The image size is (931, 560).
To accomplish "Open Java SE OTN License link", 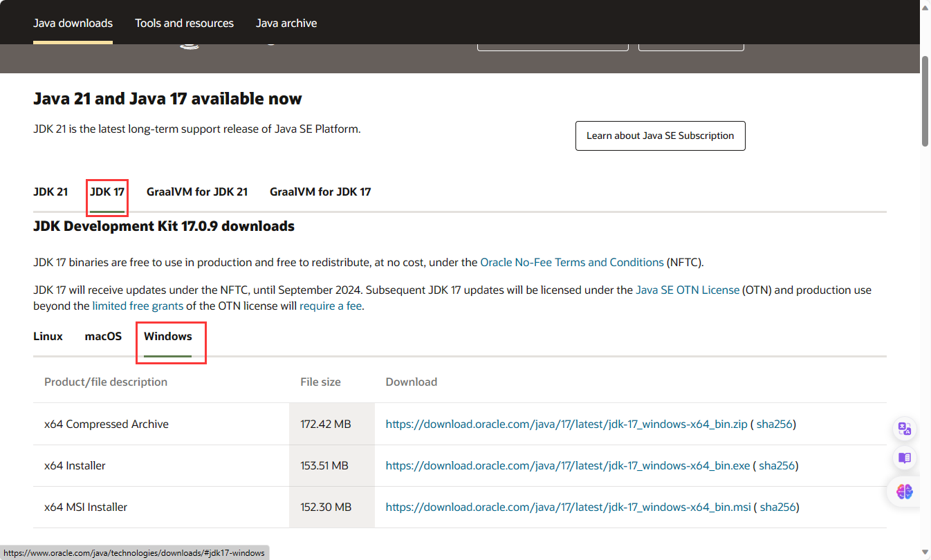I will tap(688, 290).
